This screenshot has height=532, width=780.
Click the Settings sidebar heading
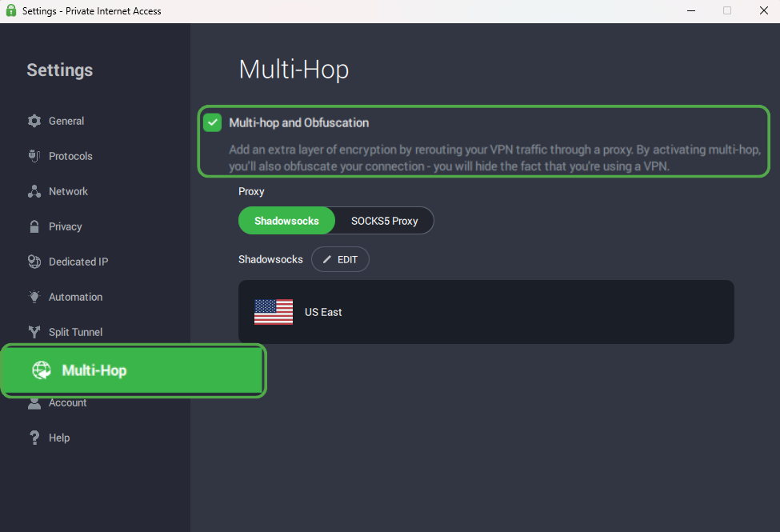[x=60, y=70]
